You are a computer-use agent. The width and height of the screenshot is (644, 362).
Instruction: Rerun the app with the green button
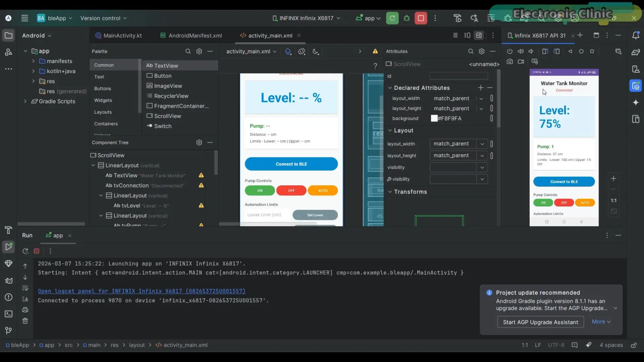tap(392, 18)
